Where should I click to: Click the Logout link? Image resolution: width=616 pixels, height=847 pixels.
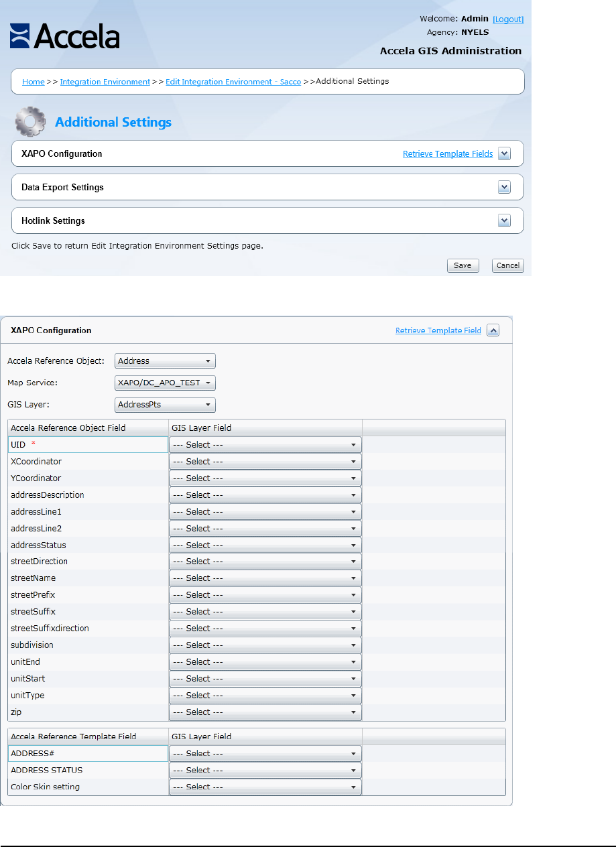coord(508,19)
